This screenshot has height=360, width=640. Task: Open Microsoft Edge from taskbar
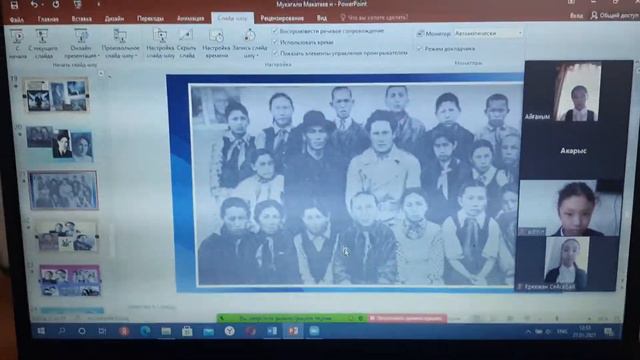pyautogui.click(x=145, y=331)
